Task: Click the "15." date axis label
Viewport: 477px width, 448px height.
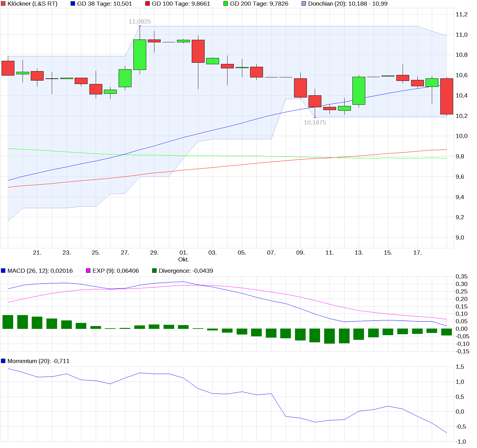Action: [x=388, y=253]
